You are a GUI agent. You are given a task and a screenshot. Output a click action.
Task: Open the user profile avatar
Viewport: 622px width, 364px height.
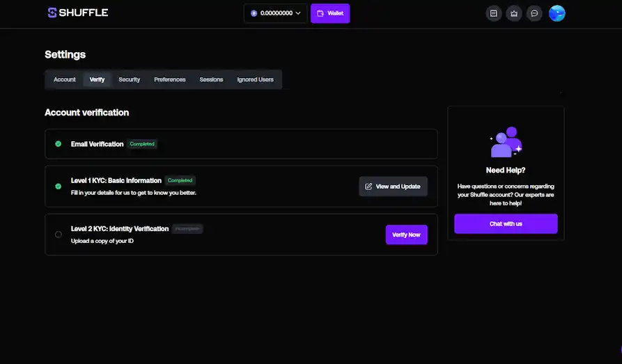(x=557, y=13)
